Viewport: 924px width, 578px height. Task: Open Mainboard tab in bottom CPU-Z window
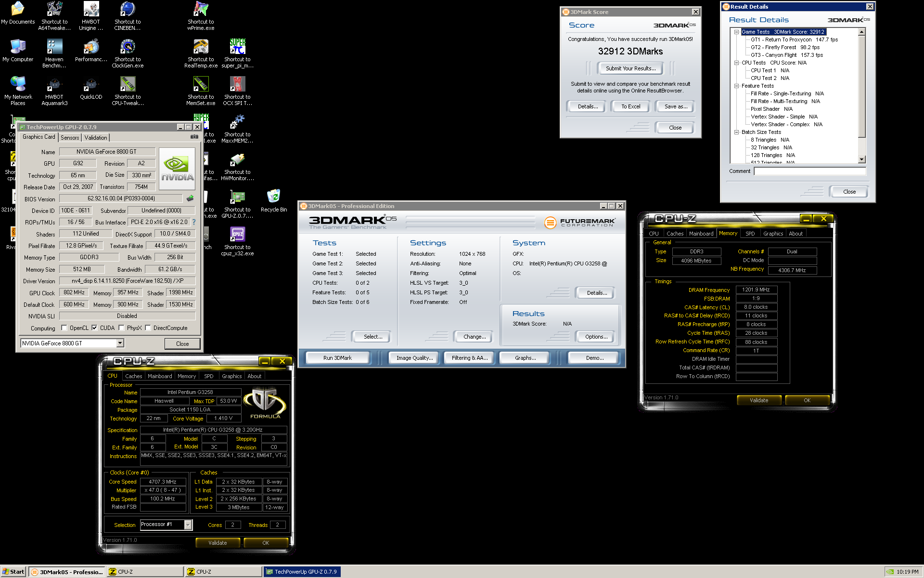point(160,376)
